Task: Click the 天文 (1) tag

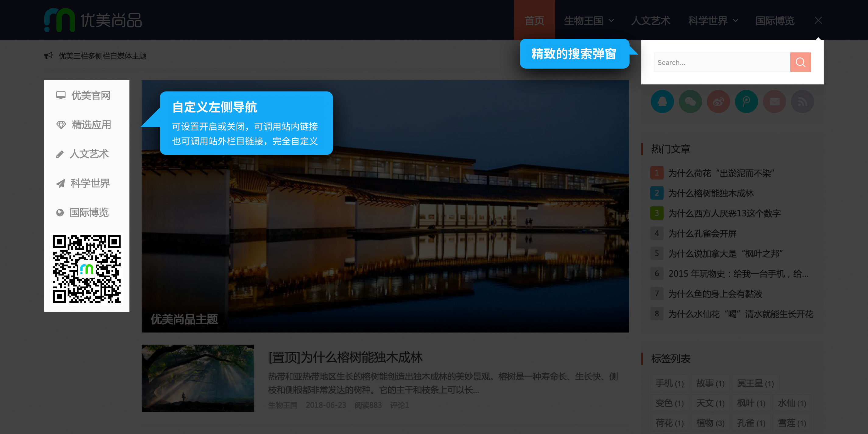Action: point(710,403)
